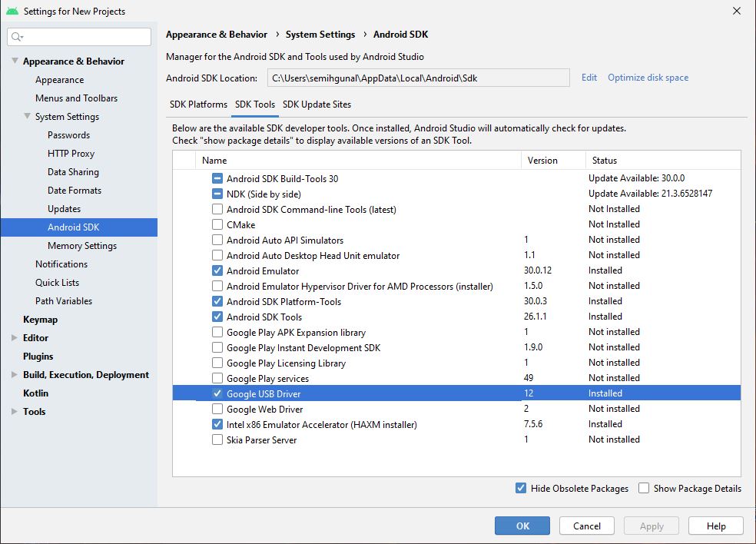Image resolution: width=756 pixels, height=544 pixels.
Task: Click the Cancel button
Action: click(x=587, y=526)
